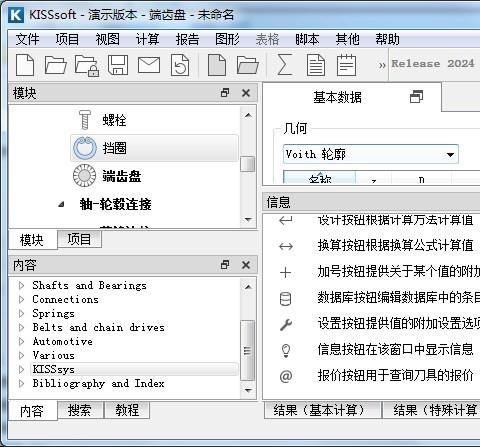Select the KISSsys content entry

134,369
